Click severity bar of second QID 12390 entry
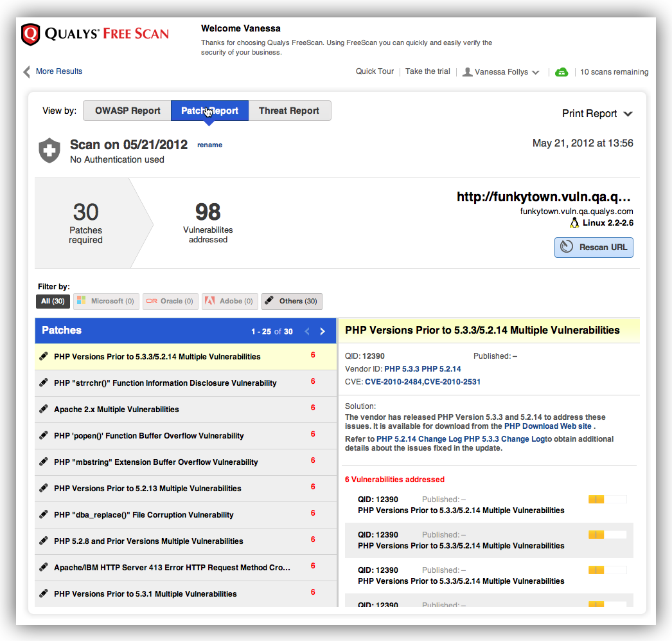672x641 pixels. pyautogui.click(x=607, y=534)
